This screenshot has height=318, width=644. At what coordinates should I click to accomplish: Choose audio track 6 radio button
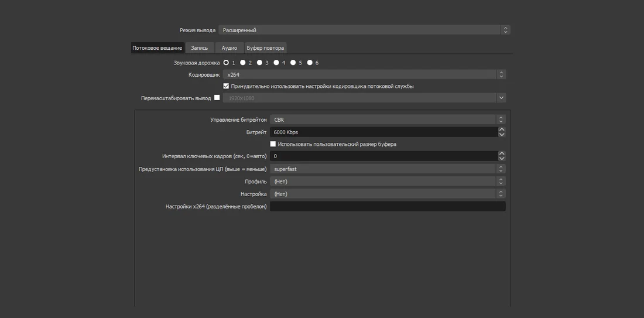(x=310, y=63)
